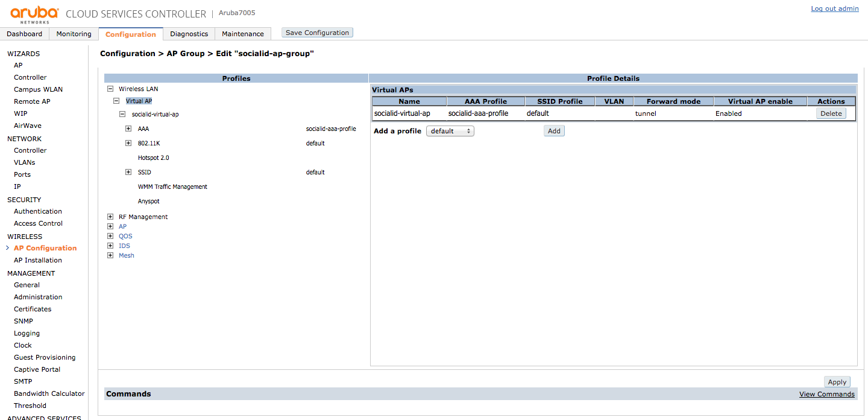The image size is (868, 420).
Task: Collapse the Virtual AP tree node
Action: point(116,101)
